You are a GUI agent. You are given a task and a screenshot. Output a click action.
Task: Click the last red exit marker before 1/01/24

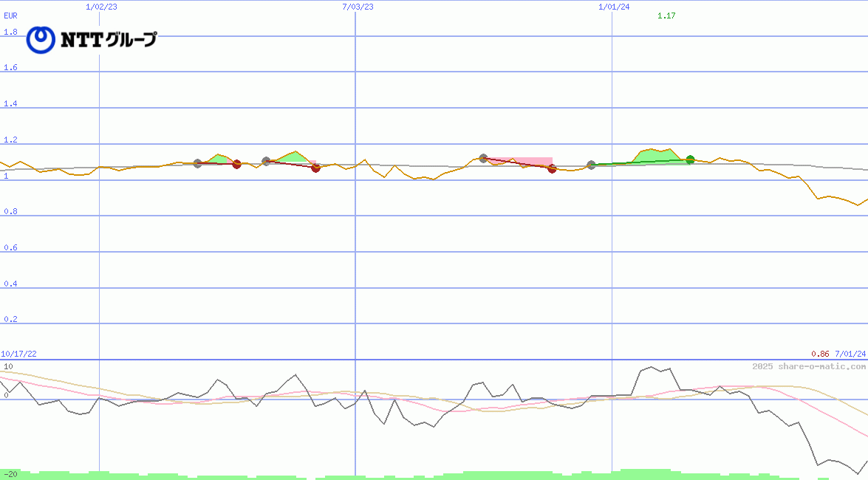[552, 168]
